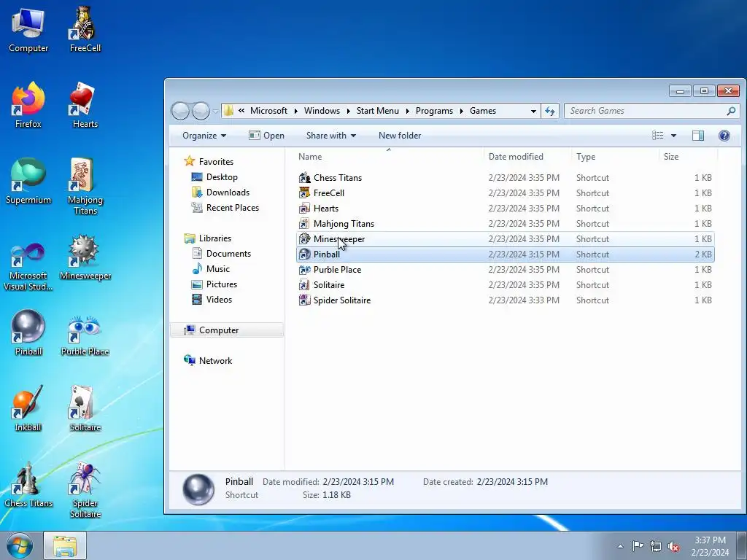The image size is (747, 560).
Task: Open Desktop in Favorites
Action: pos(214,177)
